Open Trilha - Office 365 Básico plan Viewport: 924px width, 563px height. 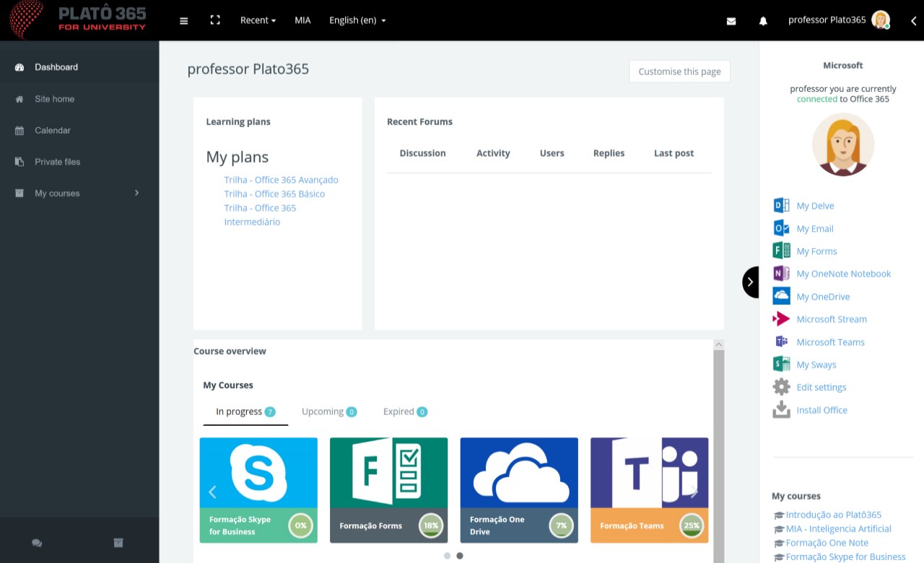point(274,193)
